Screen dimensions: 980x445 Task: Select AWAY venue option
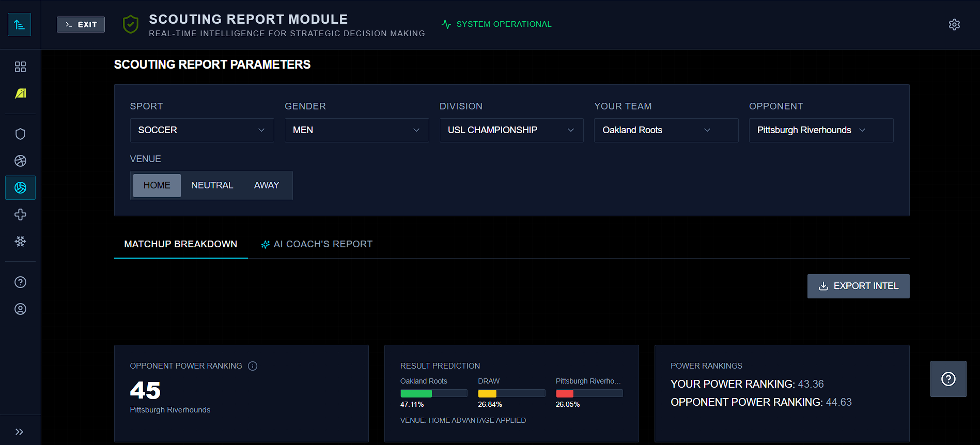[267, 185]
